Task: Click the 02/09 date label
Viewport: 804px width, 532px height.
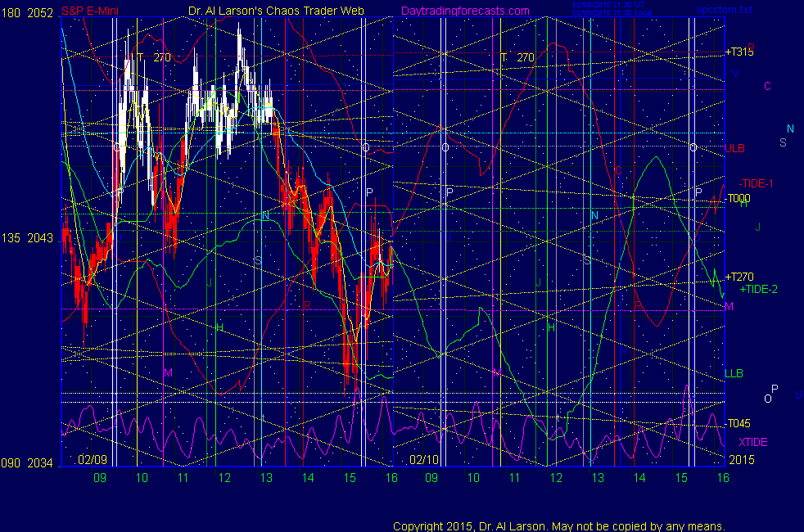Action: click(x=93, y=459)
